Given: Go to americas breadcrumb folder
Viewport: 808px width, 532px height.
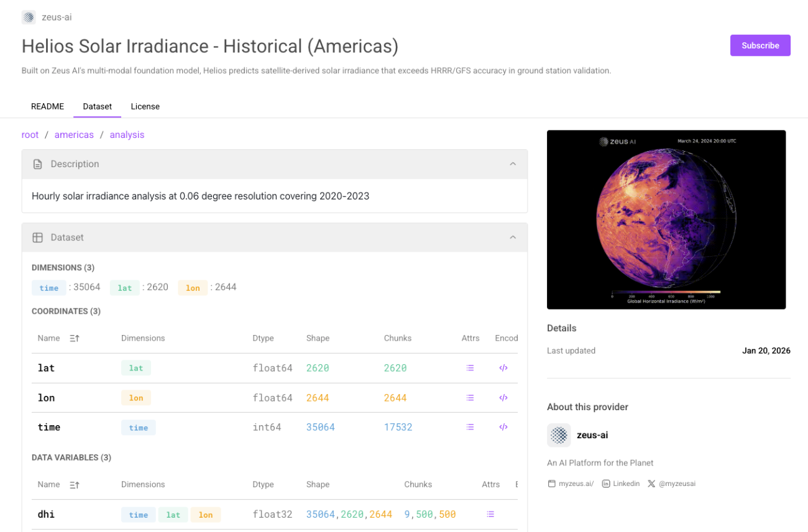Looking at the screenshot, I should click(x=74, y=135).
